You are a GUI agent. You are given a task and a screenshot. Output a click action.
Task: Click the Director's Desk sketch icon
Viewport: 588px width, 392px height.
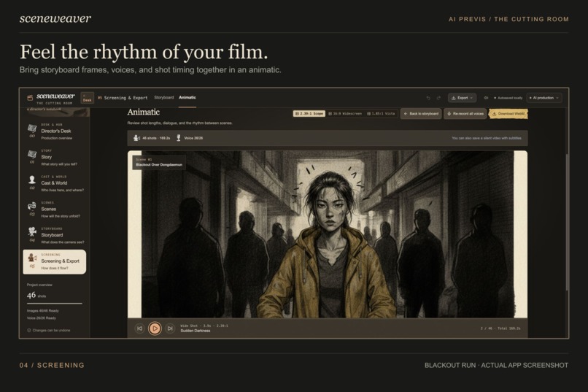(32, 128)
